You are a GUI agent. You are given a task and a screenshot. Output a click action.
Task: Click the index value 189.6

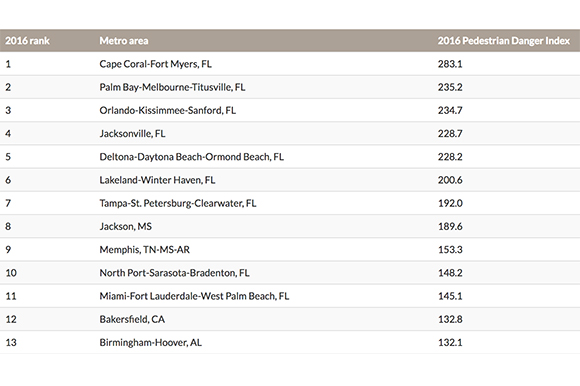pyautogui.click(x=450, y=226)
